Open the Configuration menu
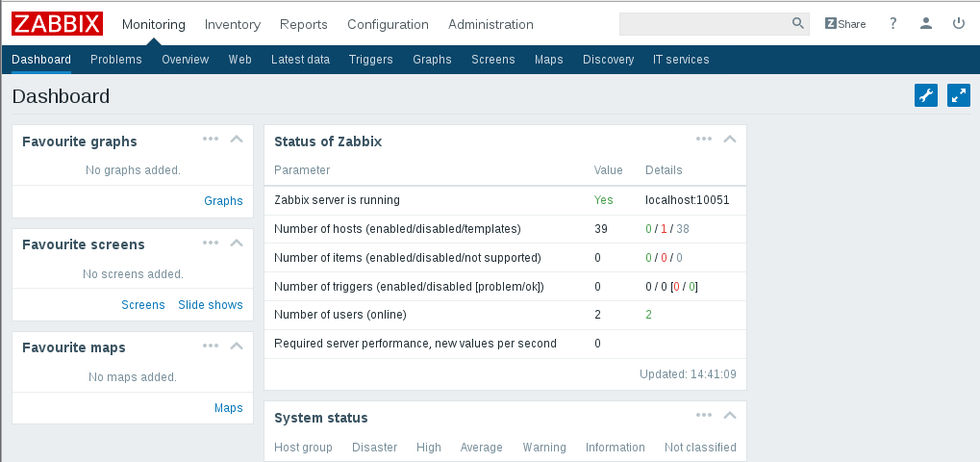The image size is (980, 462). click(x=389, y=24)
